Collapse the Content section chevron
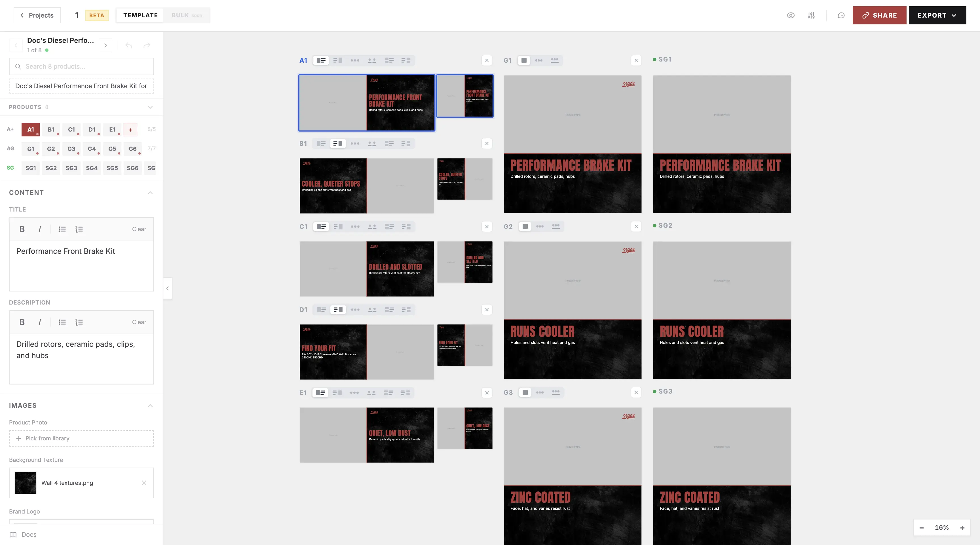 click(150, 193)
